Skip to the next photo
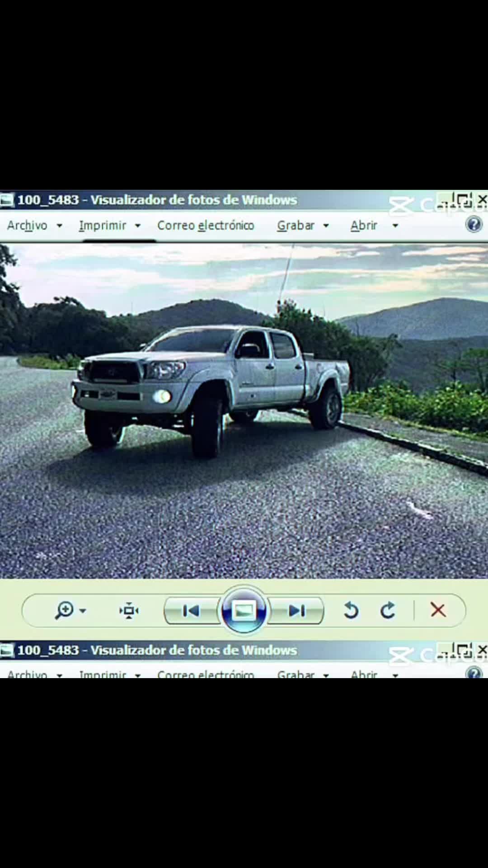This screenshot has width=488, height=868. (296, 611)
